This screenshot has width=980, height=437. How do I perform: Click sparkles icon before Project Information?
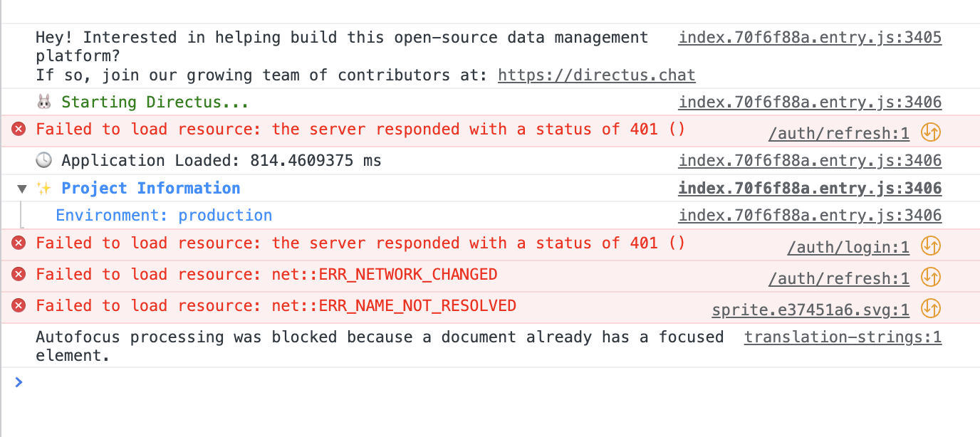44,189
